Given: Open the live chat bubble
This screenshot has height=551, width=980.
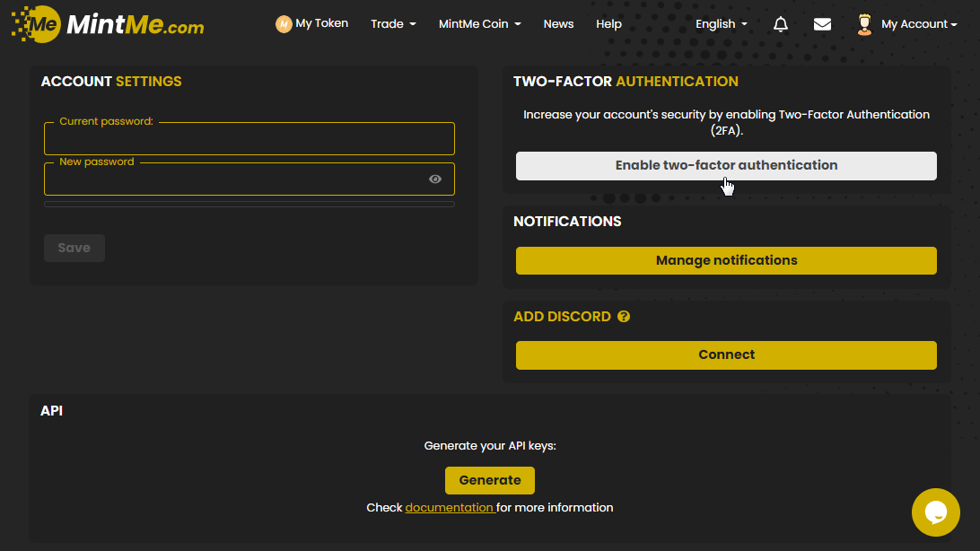Looking at the screenshot, I should 935,512.
